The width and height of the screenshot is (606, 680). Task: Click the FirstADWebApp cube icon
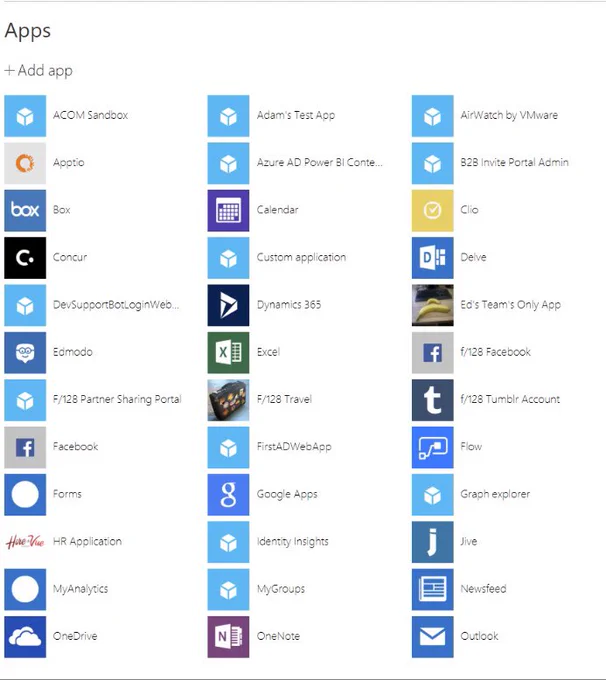[228, 447]
